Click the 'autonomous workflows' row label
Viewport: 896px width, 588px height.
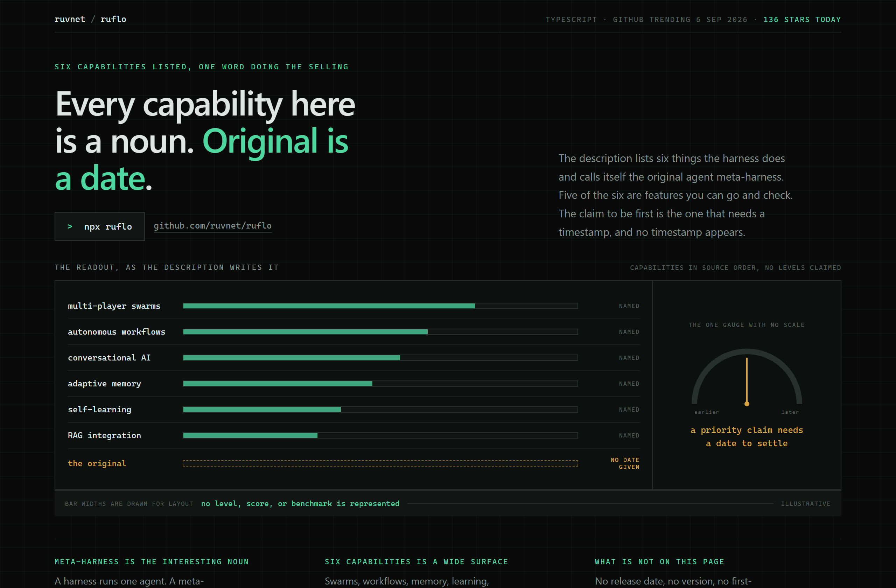point(117,332)
